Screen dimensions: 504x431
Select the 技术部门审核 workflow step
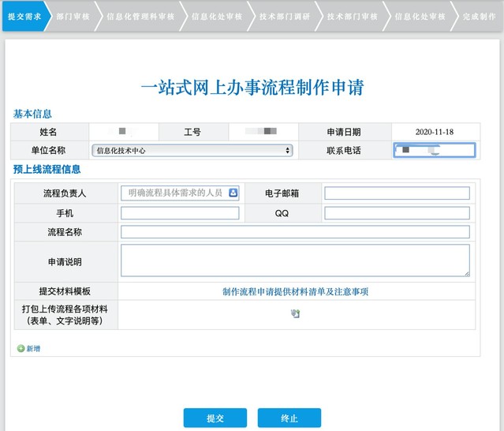point(352,16)
